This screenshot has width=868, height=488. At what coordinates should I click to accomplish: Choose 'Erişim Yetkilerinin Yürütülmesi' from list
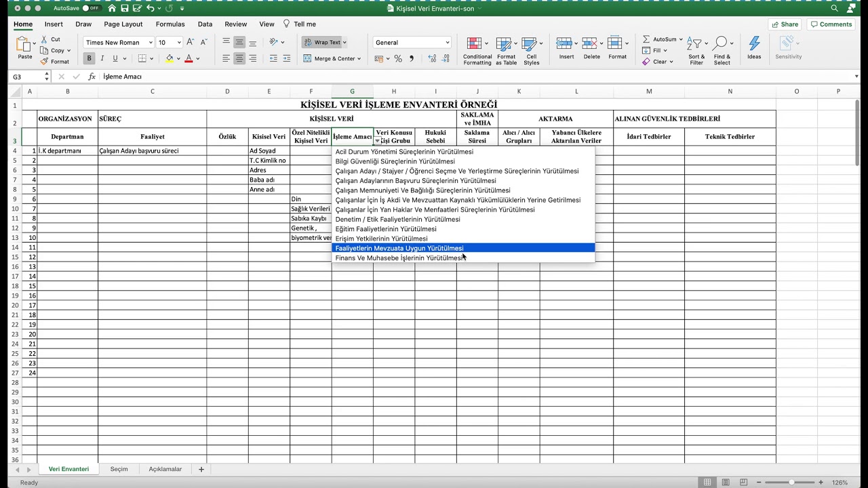(463, 239)
